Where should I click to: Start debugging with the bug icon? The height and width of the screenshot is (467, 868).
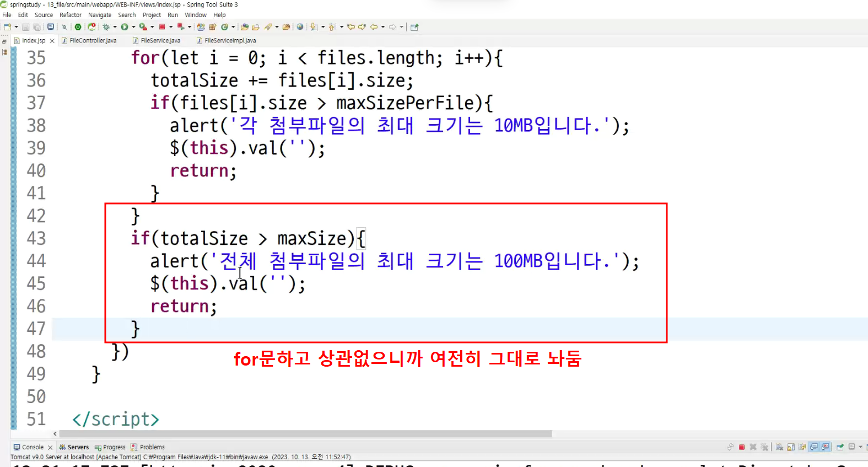(106, 27)
